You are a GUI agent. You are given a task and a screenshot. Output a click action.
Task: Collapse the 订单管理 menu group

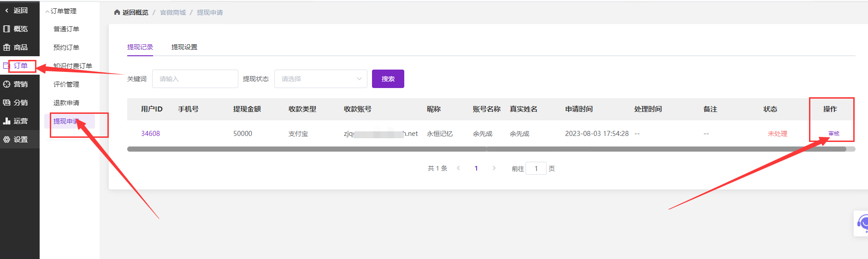tap(61, 11)
